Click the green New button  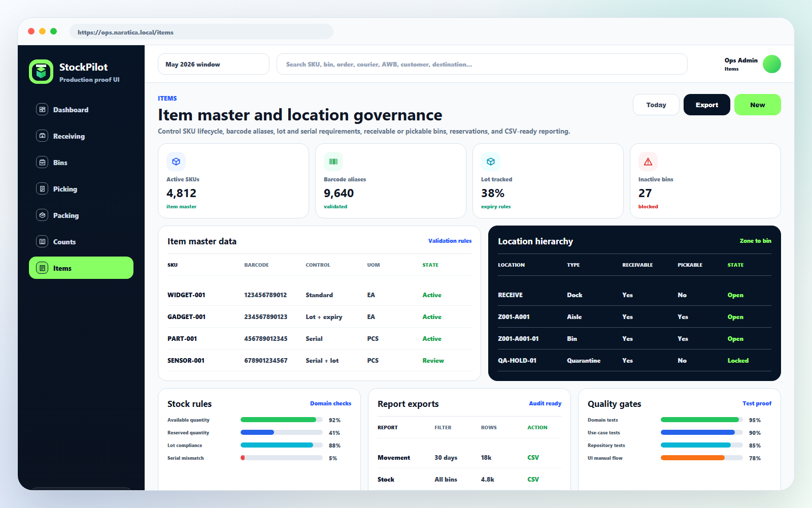(758, 105)
